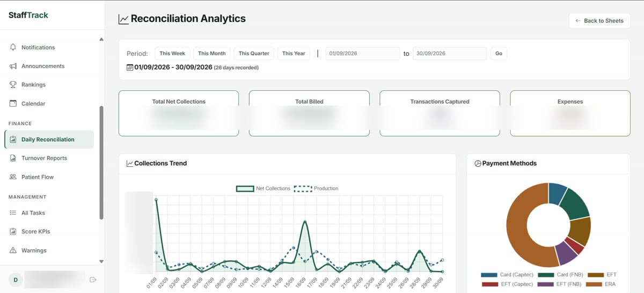This screenshot has width=644, height=293.
Task: Open Score KPIs page
Action: (49, 232)
